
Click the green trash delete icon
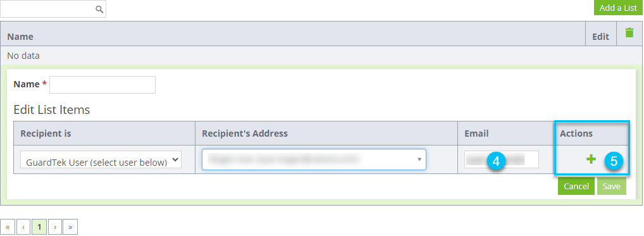pyautogui.click(x=629, y=33)
